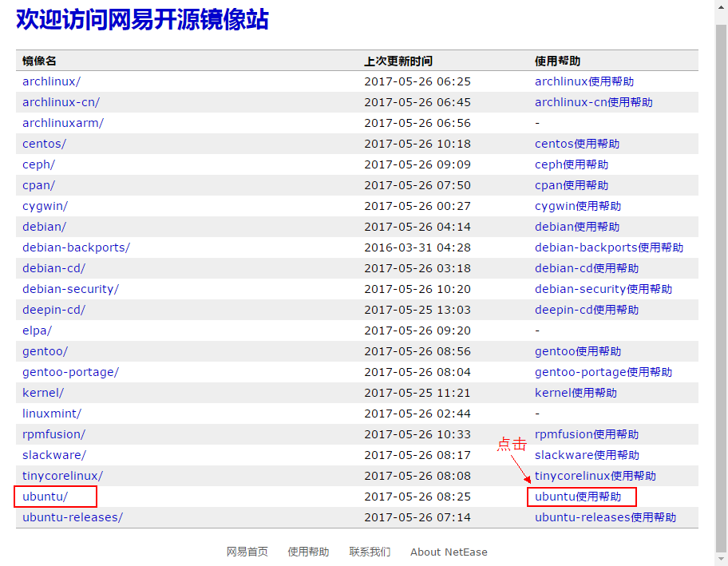Open the archlinuxarm/ mirror link

[63, 123]
